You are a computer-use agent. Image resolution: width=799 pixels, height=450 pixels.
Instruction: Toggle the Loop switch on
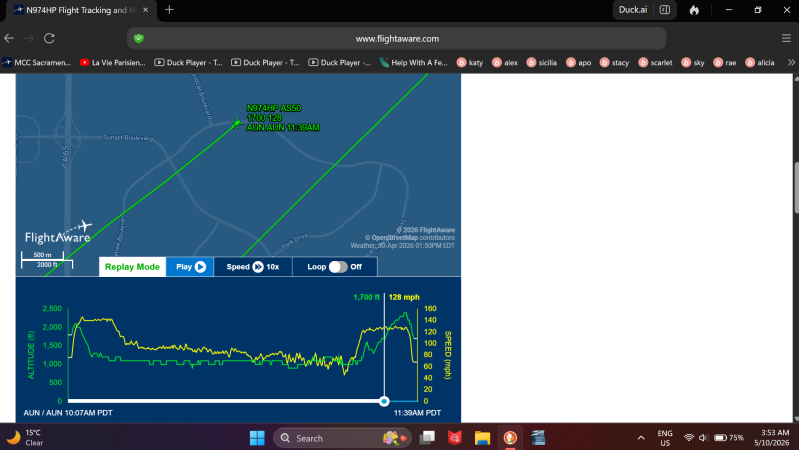[x=338, y=267]
